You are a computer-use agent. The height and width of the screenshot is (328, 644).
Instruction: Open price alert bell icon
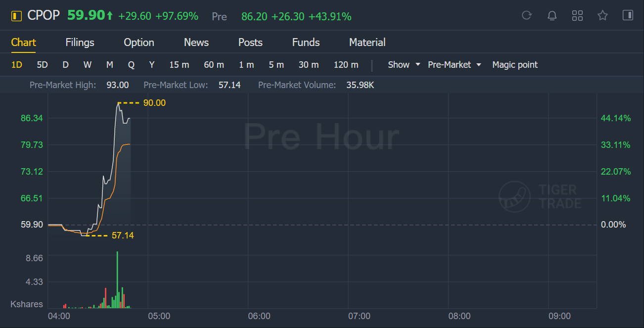pos(552,16)
